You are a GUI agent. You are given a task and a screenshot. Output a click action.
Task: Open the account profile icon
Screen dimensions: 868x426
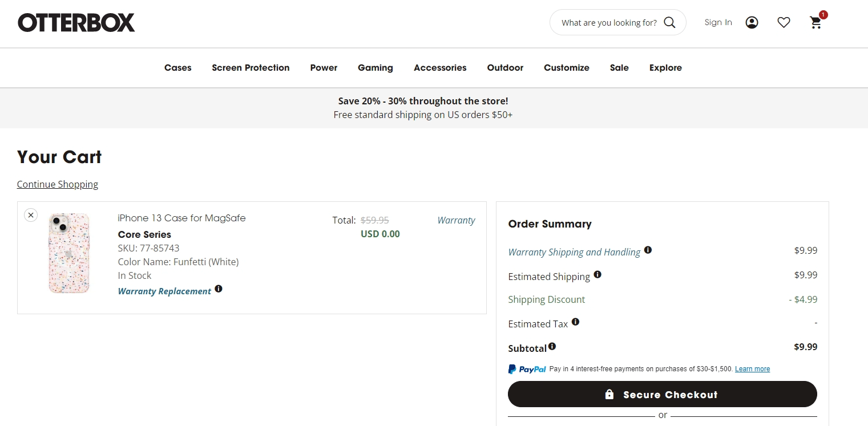752,23
